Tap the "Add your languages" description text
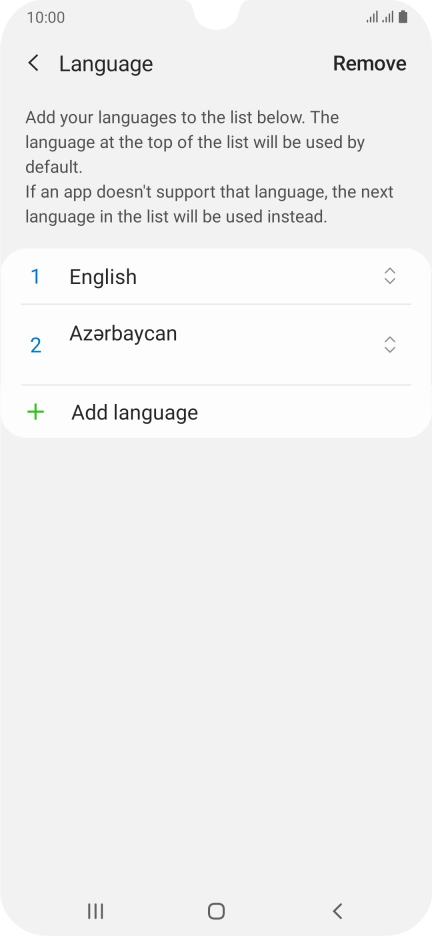This screenshot has width=432, height=936. pos(195,142)
